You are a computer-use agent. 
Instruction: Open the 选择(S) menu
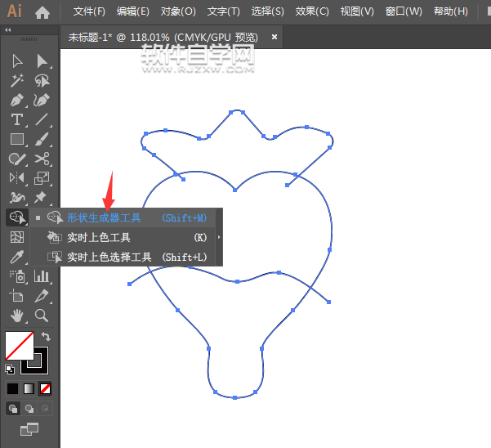[x=268, y=11]
